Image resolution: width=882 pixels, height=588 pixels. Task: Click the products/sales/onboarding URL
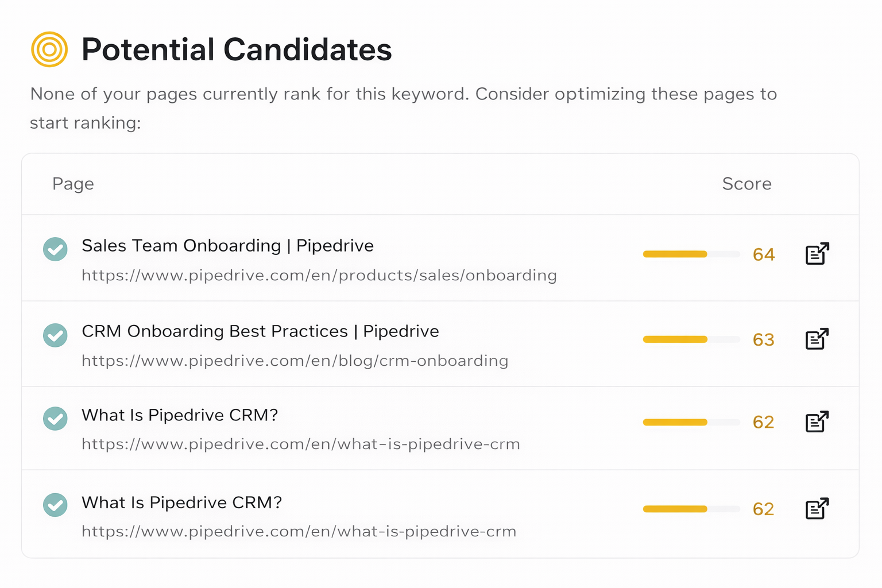click(319, 276)
